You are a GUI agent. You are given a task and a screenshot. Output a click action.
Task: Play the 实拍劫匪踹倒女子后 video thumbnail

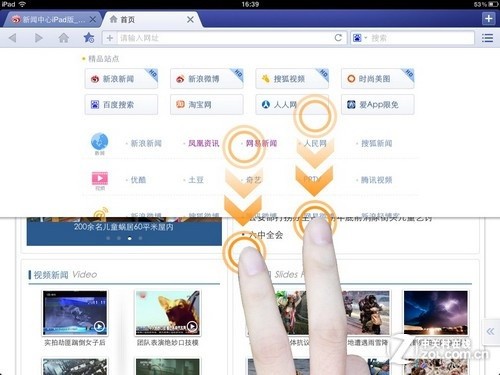click(x=75, y=313)
